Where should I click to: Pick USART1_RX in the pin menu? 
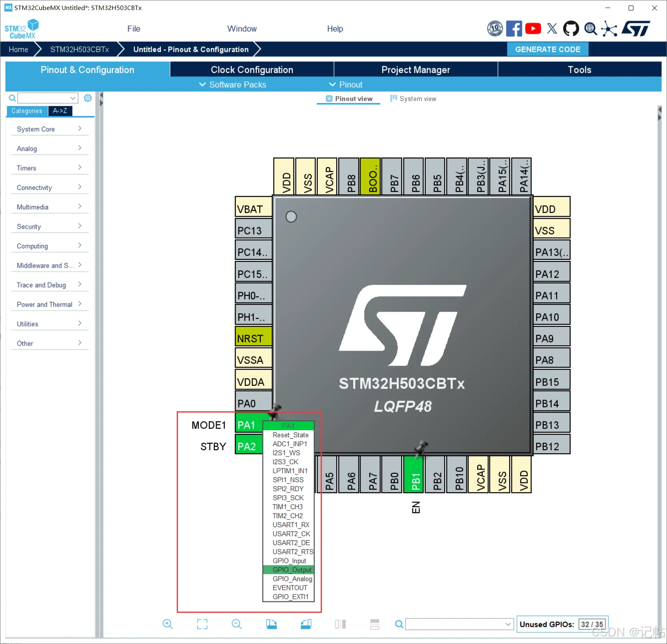[288, 525]
